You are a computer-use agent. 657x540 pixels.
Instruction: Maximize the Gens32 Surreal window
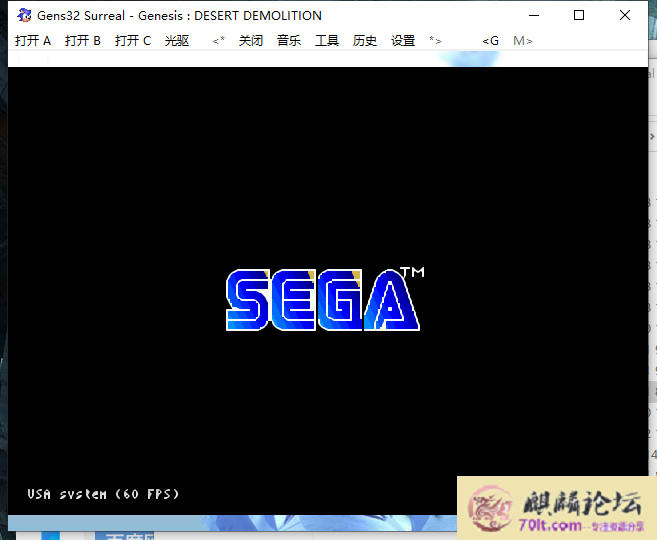tap(579, 16)
